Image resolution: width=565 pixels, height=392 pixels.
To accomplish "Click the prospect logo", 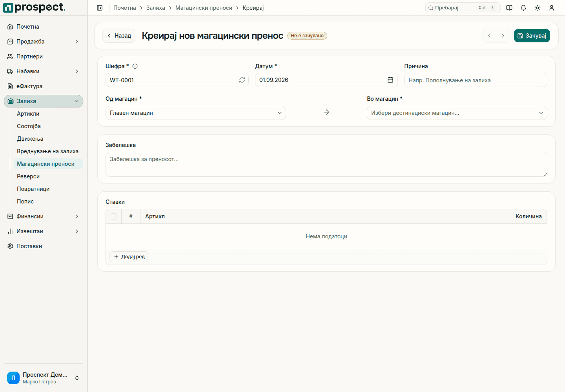I will 35,7.
